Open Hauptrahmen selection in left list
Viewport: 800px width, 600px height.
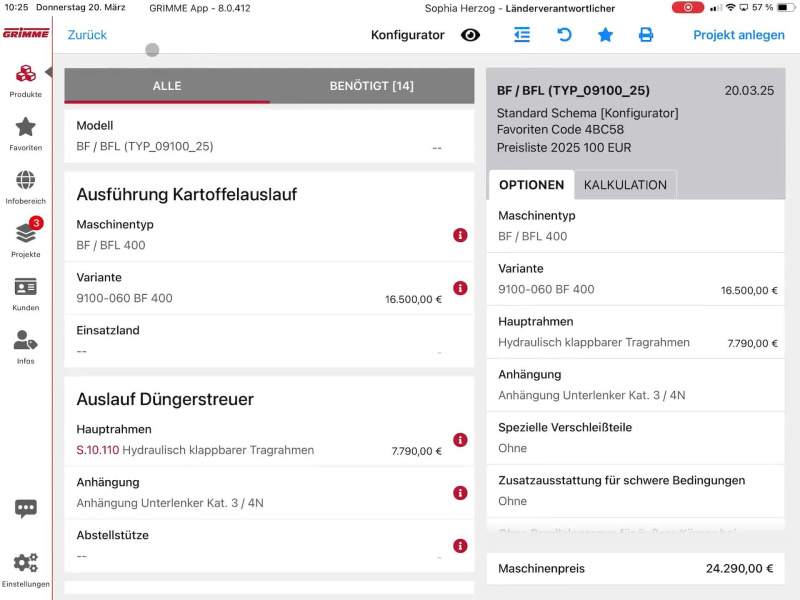pos(269,440)
